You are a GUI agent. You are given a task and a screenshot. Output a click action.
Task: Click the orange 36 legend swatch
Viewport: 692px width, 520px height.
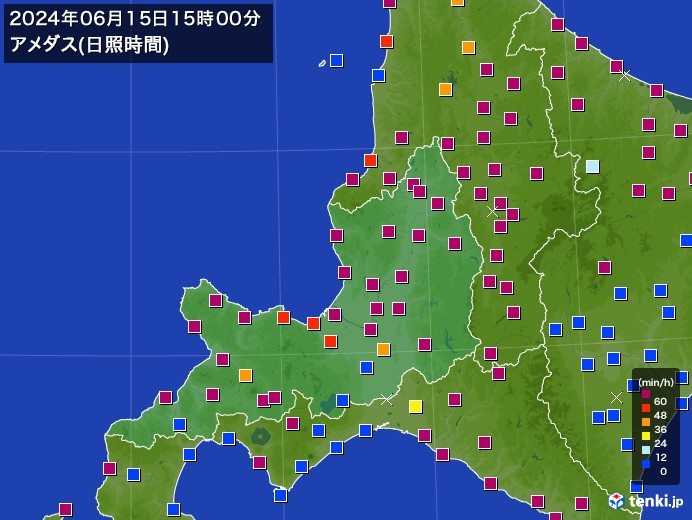[646, 422]
